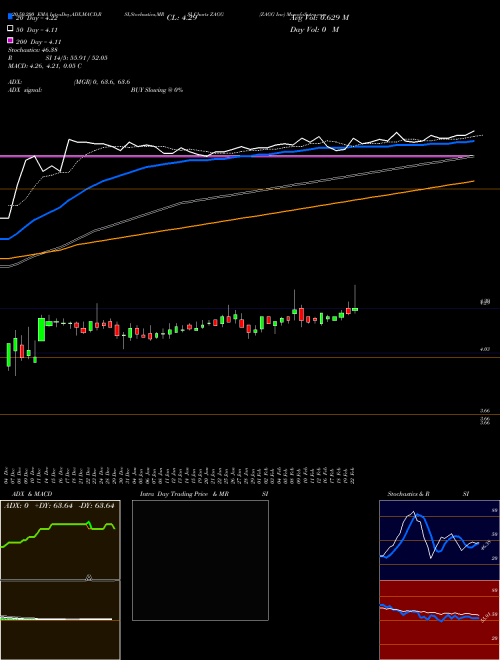
Task: Click the 'ADX & MACD' panel title
Action: pyautogui.click(x=32, y=494)
